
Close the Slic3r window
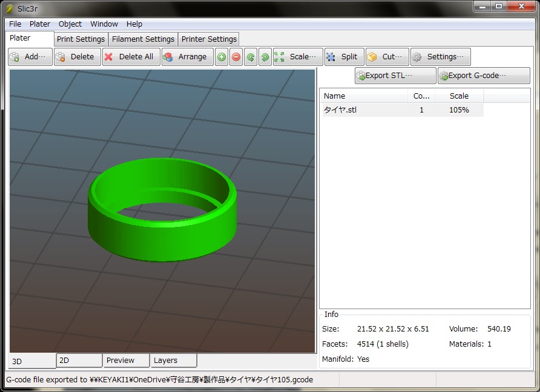(x=521, y=7)
